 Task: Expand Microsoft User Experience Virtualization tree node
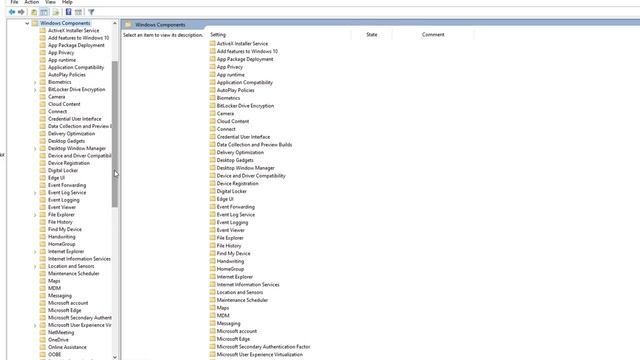[35, 325]
